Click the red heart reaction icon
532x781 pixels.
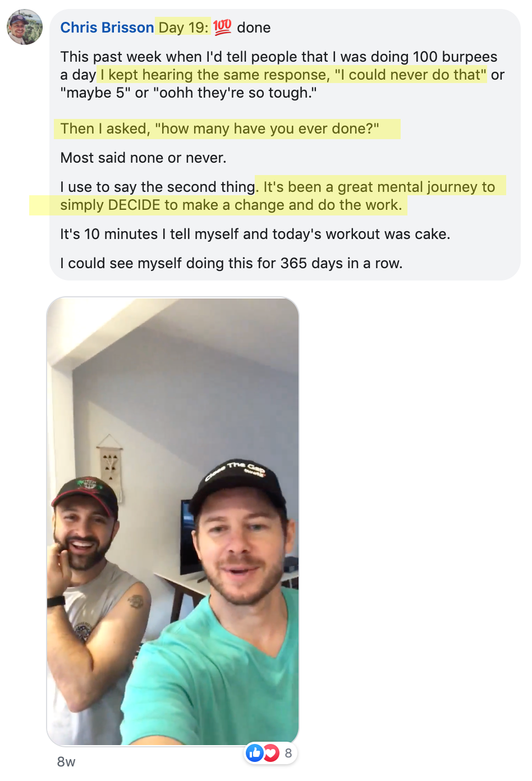(x=272, y=753)
